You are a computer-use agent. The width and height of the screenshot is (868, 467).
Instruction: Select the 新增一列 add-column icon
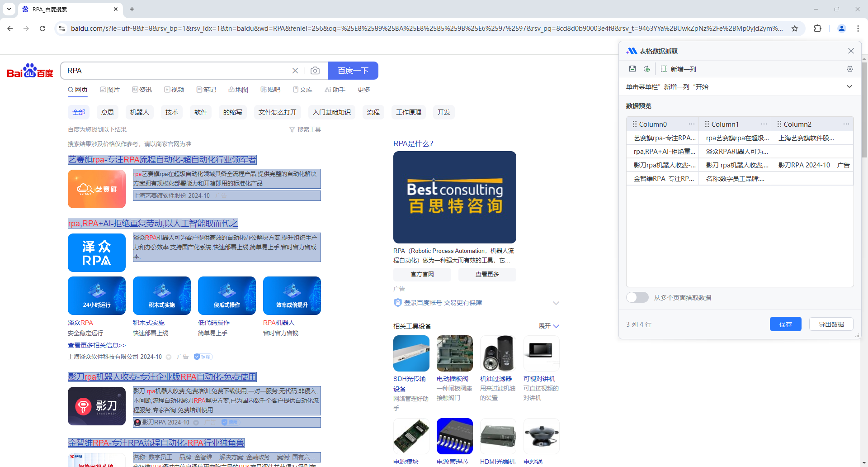(664, 69)
